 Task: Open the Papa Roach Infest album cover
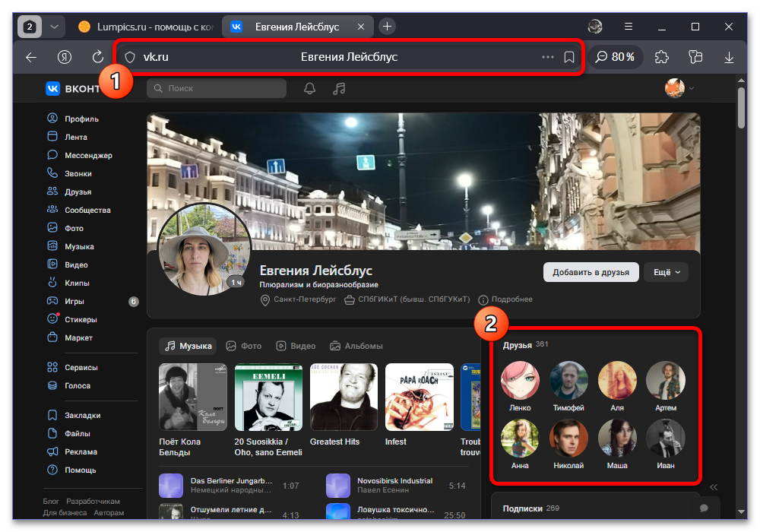click(420, 397)
